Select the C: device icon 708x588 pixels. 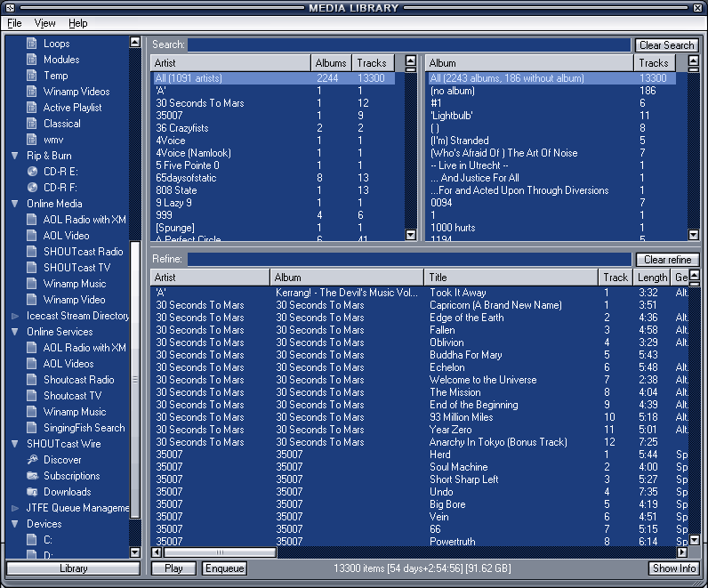point(32,540)
